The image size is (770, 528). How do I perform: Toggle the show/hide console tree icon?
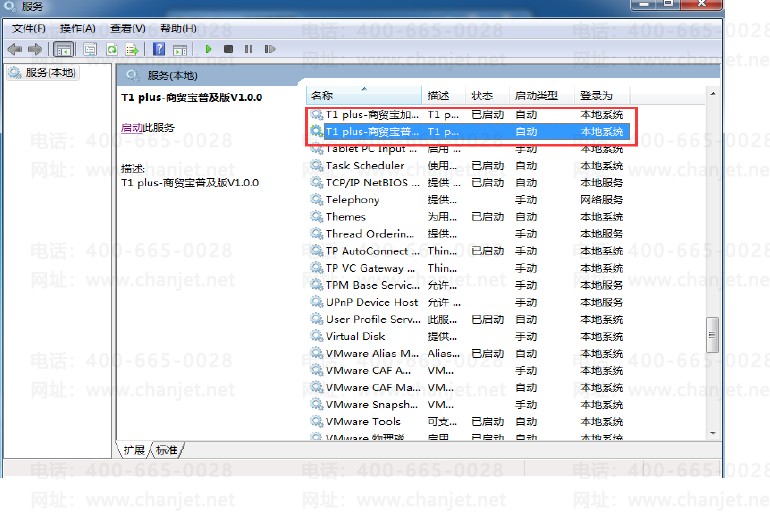64,49
